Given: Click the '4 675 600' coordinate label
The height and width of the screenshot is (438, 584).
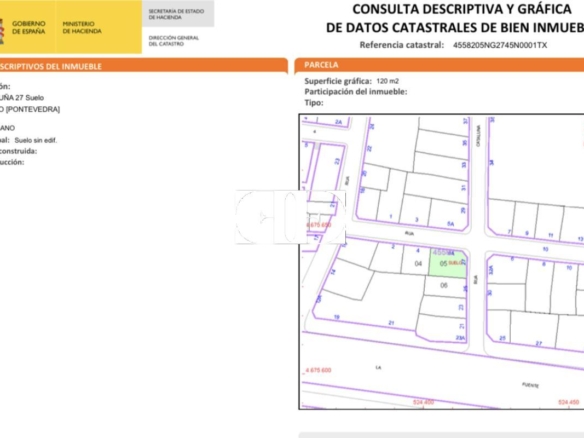Looking at the screenshot, I should tap(318, 370).
